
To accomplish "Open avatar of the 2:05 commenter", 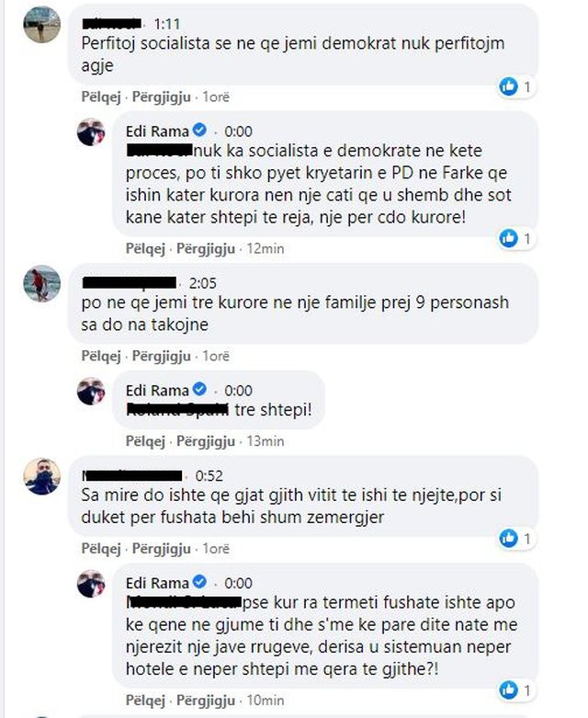I will coord(42,283).
